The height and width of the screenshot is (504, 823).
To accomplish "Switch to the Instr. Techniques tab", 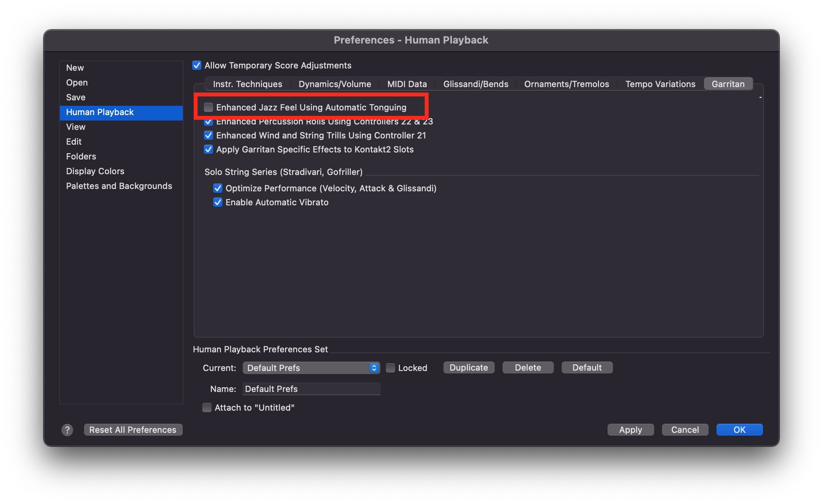I will [247, 84].
